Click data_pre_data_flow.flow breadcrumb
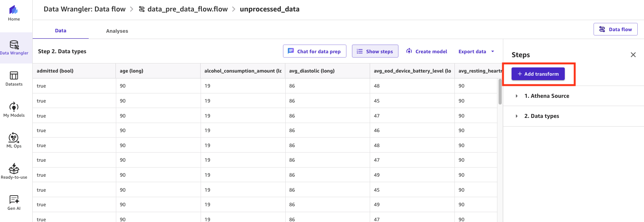Screen dimensions: 644x222 tap(183, 9)
